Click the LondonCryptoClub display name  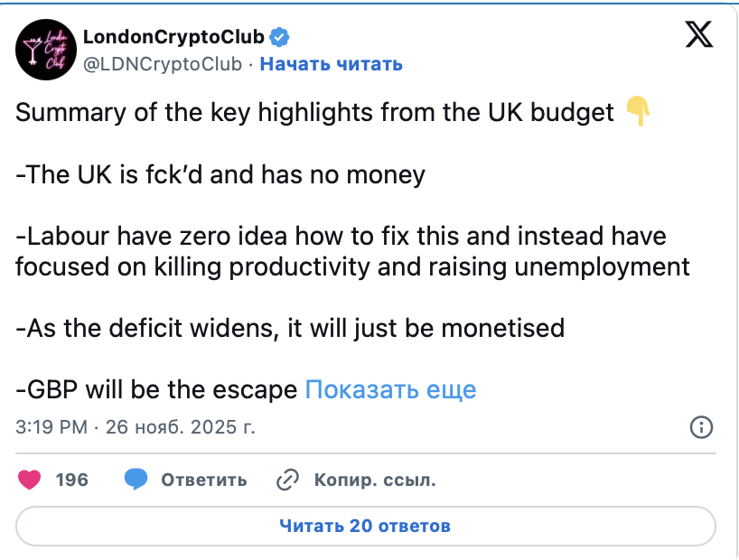pyautogui.click(x=173, y=37)
